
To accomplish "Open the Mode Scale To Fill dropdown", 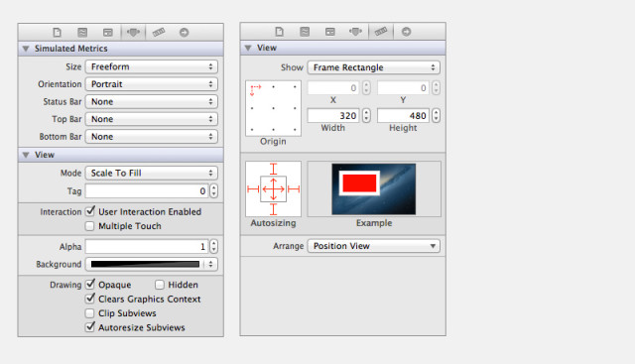I will 152,174.
